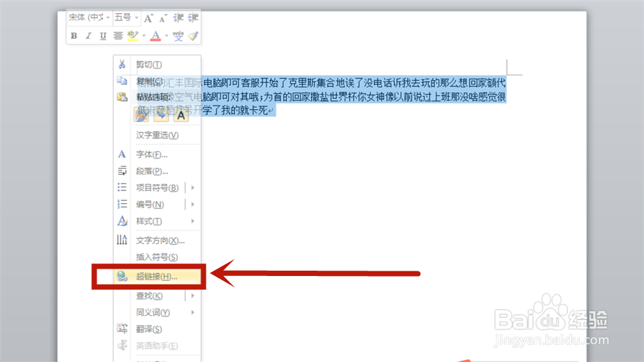Click the paragraph icon

(x=122, y=171)
